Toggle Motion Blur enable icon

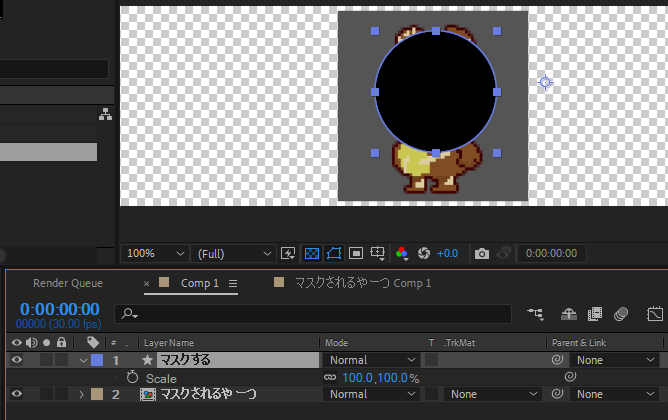pyautogui.click(x=621, y=314)
